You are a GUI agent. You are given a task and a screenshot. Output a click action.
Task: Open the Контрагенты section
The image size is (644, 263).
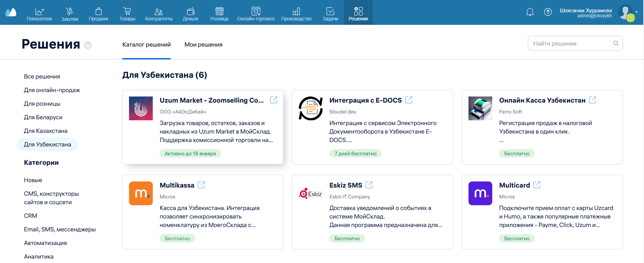tap(159, 14)
